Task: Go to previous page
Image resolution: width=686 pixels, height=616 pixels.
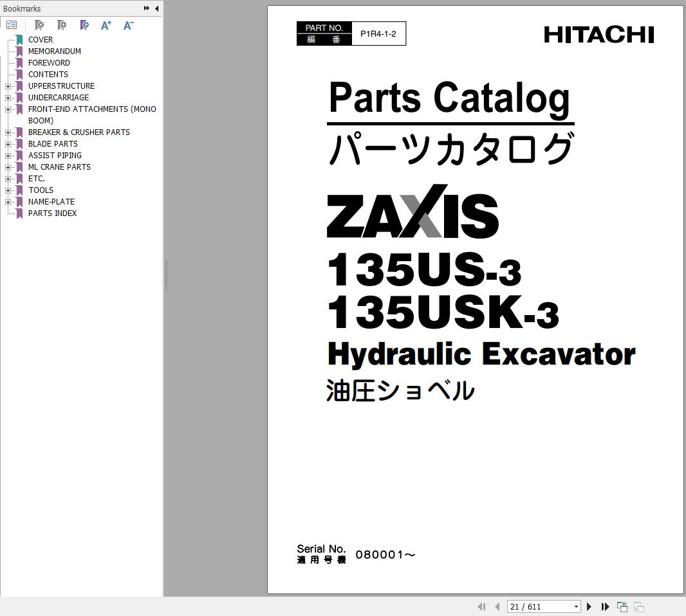Action: (497, 606)
